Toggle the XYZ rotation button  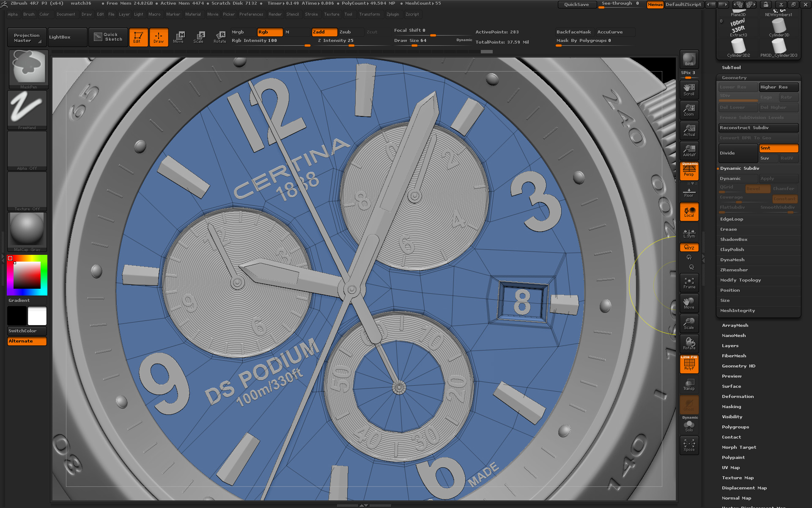click(x=689, y=247)
